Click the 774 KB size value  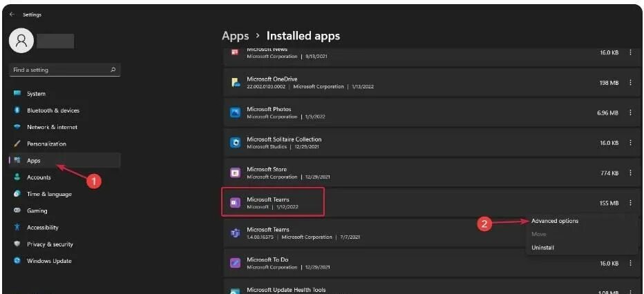coord(609,173)
